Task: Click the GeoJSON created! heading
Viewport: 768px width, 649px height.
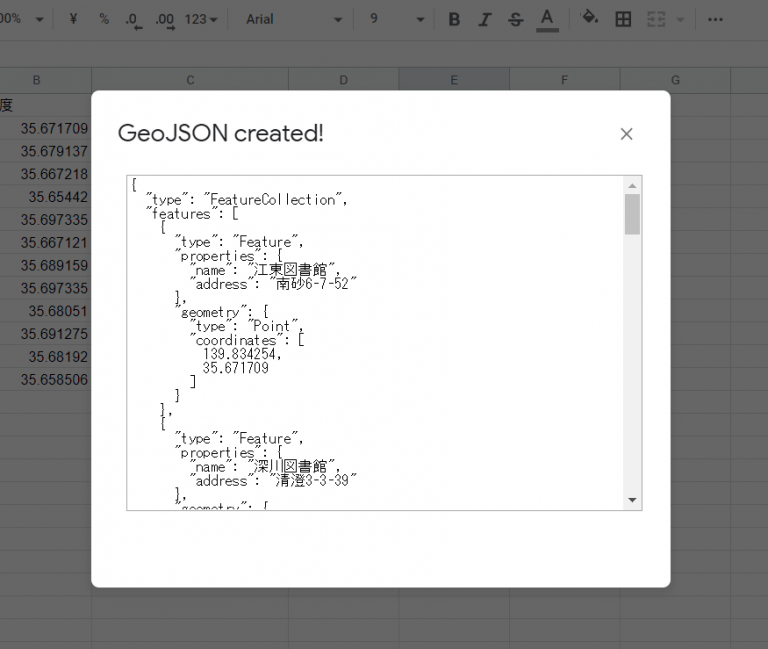Action: pyautogui.click(x=221, y=133)
